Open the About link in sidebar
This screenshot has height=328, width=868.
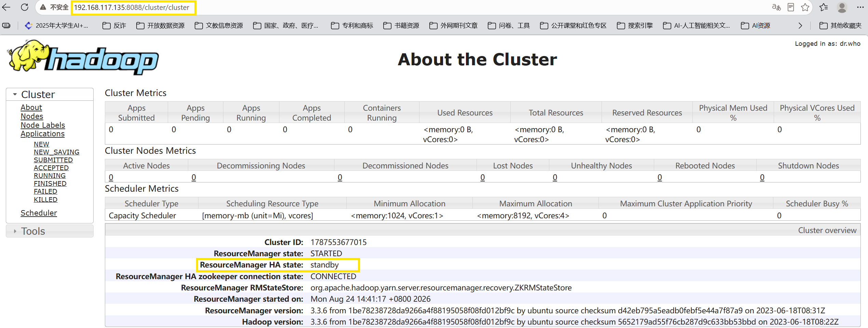31,107
